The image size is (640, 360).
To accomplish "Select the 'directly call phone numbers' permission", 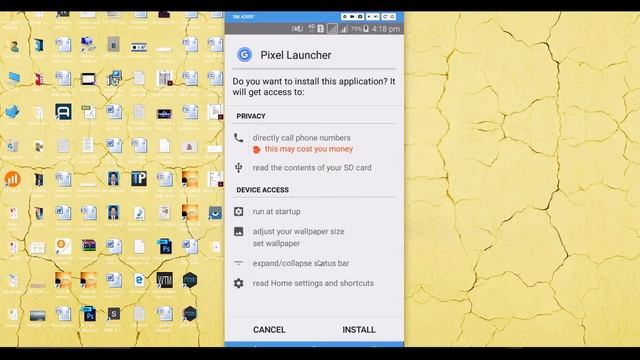I will tap(302, 138).
